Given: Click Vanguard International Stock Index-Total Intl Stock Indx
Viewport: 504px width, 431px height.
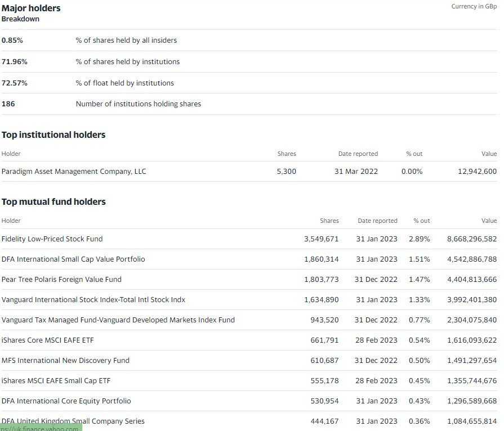Looking at the screenshot, I should pos(93,300).
